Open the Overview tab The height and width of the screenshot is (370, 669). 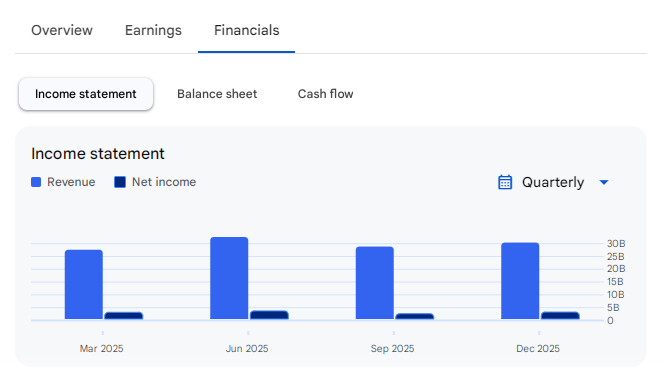click(62, 30)
